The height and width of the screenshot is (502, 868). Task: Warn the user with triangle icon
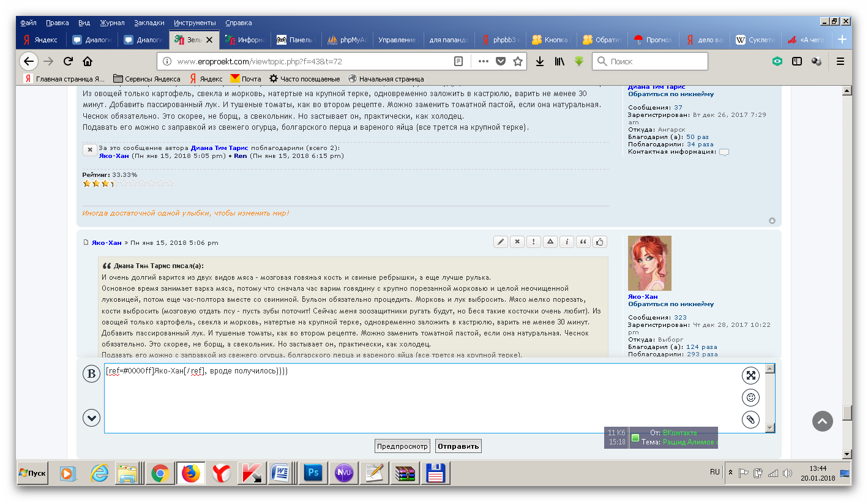pos(550,242)
